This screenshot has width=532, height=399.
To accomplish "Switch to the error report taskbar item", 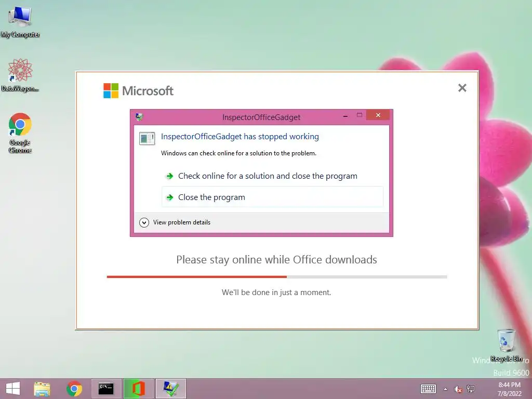I will pos(170,389).
